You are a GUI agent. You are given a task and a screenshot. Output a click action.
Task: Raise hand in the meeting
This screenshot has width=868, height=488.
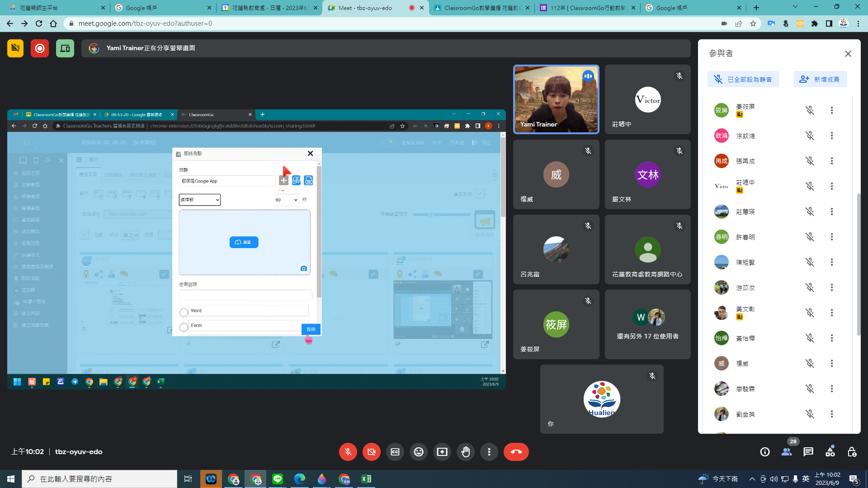pos(465,452)
